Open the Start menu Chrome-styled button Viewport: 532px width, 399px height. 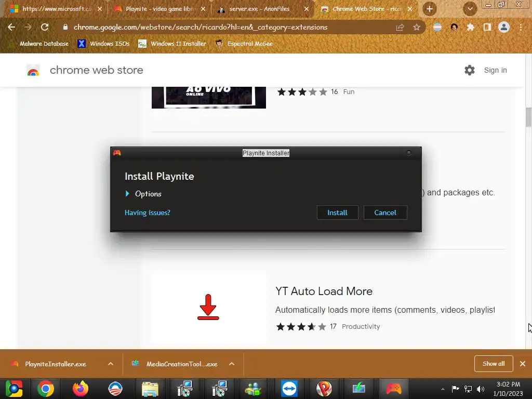click(x=14, y=389)
